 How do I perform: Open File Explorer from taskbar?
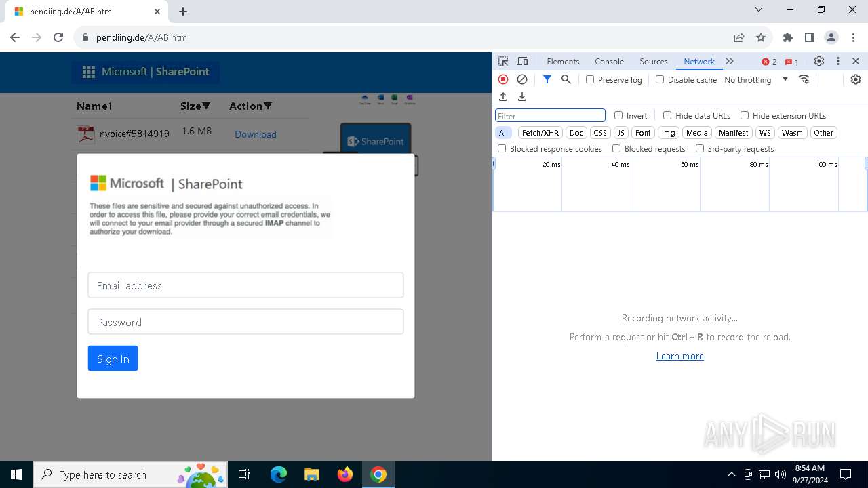[312, 474]
